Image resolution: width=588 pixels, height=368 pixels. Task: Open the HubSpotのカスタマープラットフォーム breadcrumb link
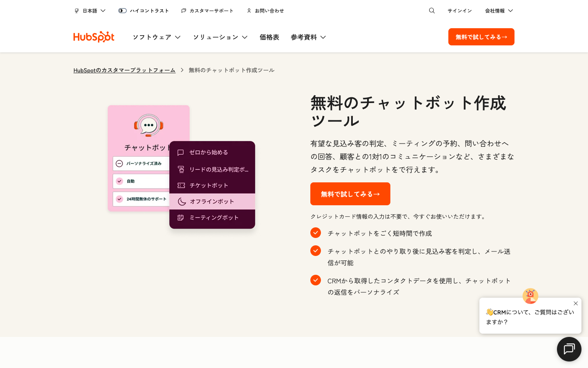[124, 70]
